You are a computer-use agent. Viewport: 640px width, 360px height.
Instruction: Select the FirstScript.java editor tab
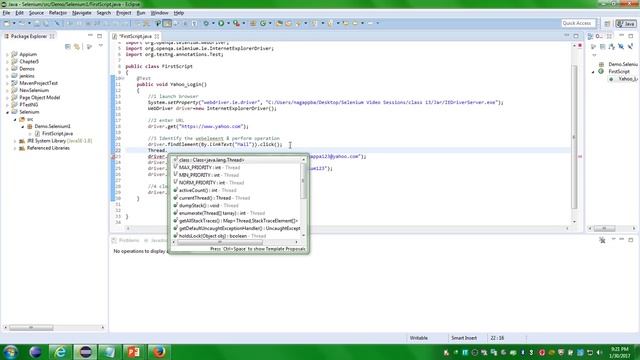(135, 36)
